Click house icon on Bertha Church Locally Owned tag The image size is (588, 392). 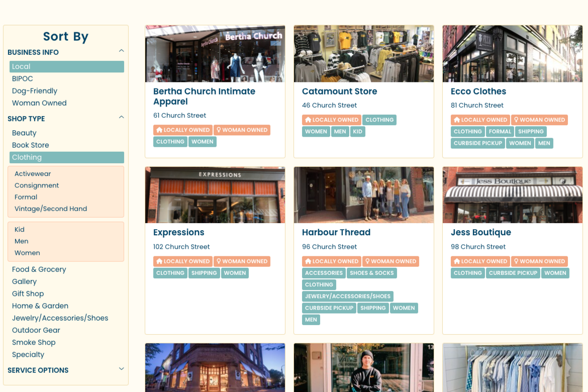coord(159,130)
